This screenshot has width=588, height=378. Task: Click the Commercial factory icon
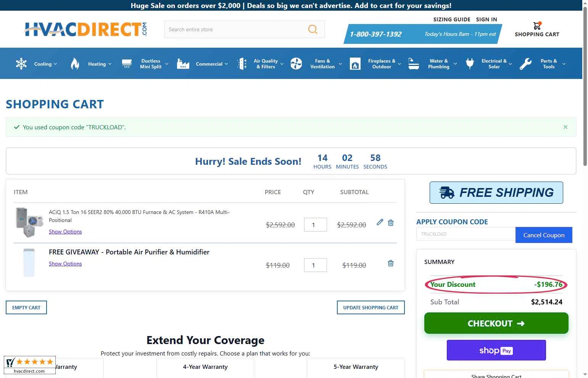point(183,64)
